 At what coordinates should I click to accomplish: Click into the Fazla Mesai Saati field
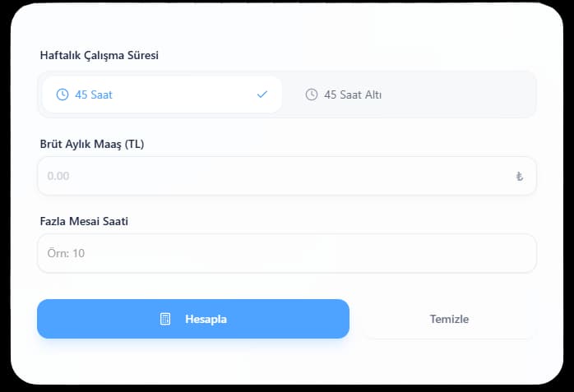point(286,253)
